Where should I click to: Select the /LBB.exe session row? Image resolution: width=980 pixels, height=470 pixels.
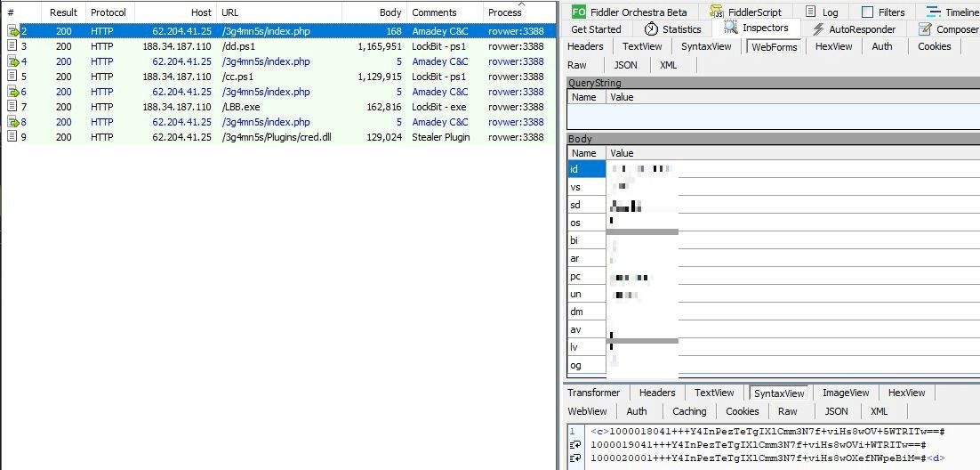[278, 107]
